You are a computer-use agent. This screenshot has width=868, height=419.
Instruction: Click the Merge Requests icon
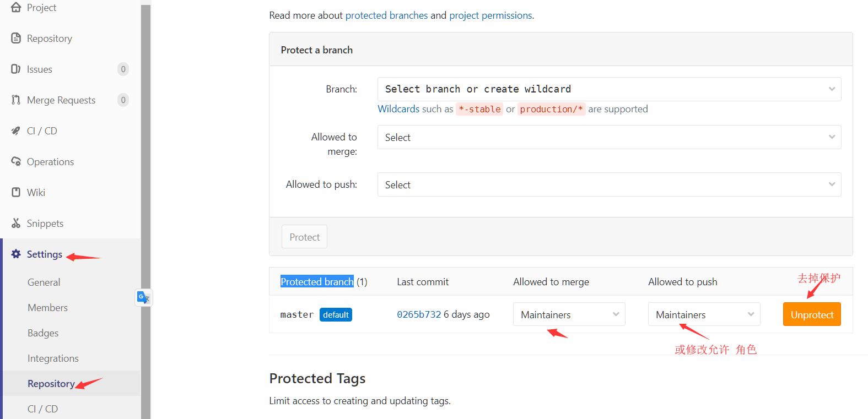coord(16,100)
